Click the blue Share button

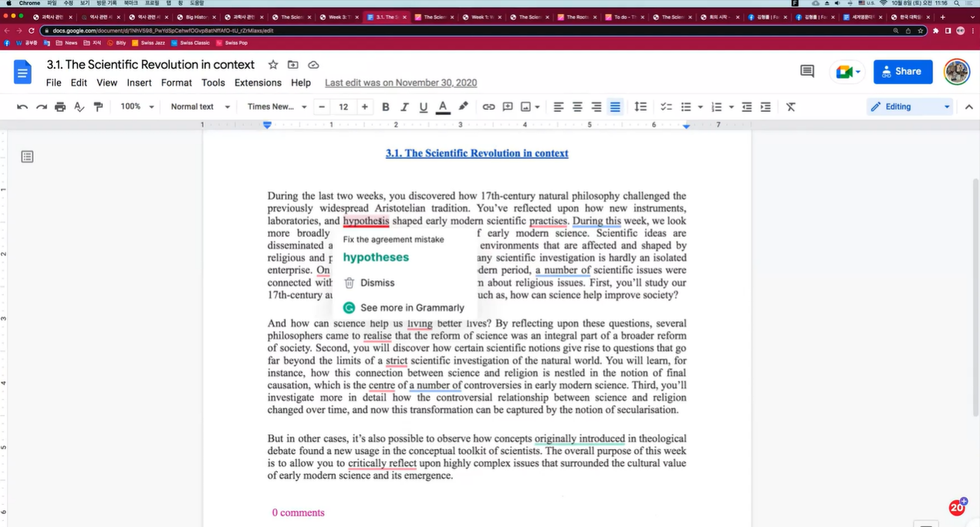coord(903,72)
